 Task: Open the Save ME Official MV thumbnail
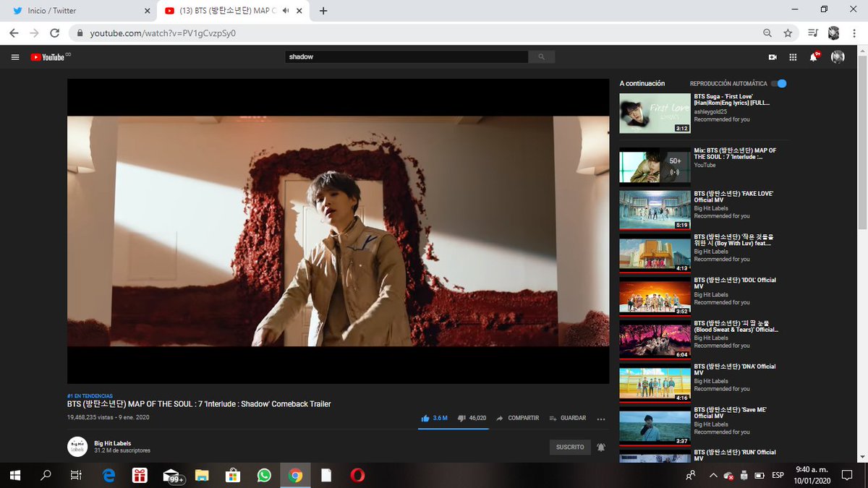pyautogui.click(x=655, y=424)
